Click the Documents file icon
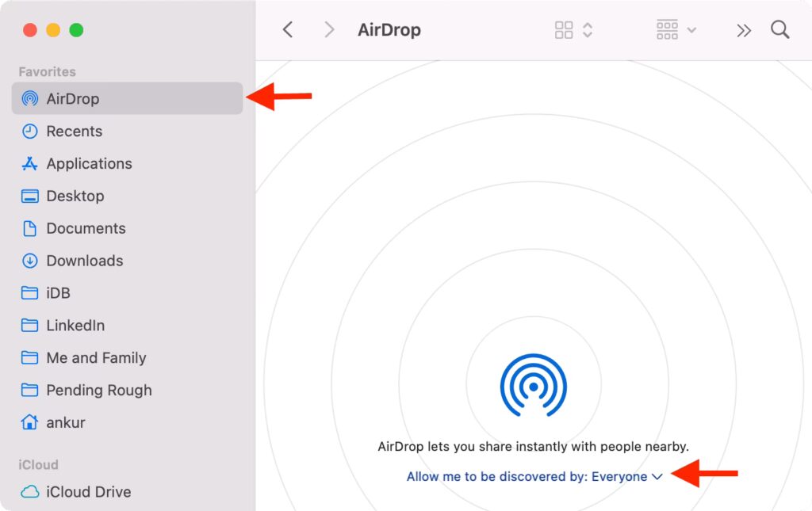This screenshot has width=812, height=511. pyautogui.click(x=30, y=229)
